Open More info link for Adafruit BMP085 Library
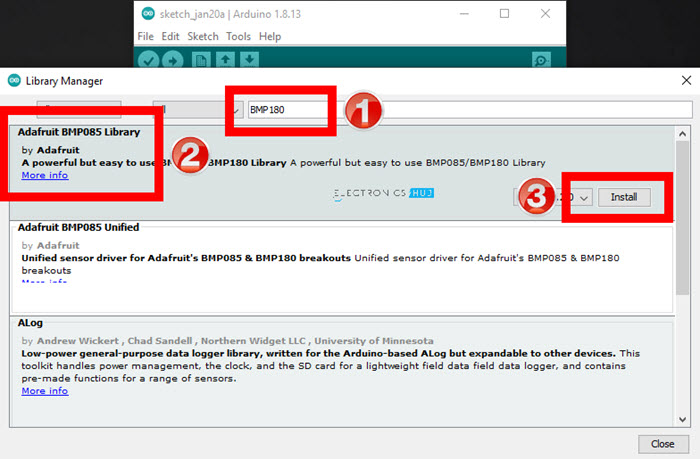Screen dimensions: 700x459 click(x=45, y=175)
